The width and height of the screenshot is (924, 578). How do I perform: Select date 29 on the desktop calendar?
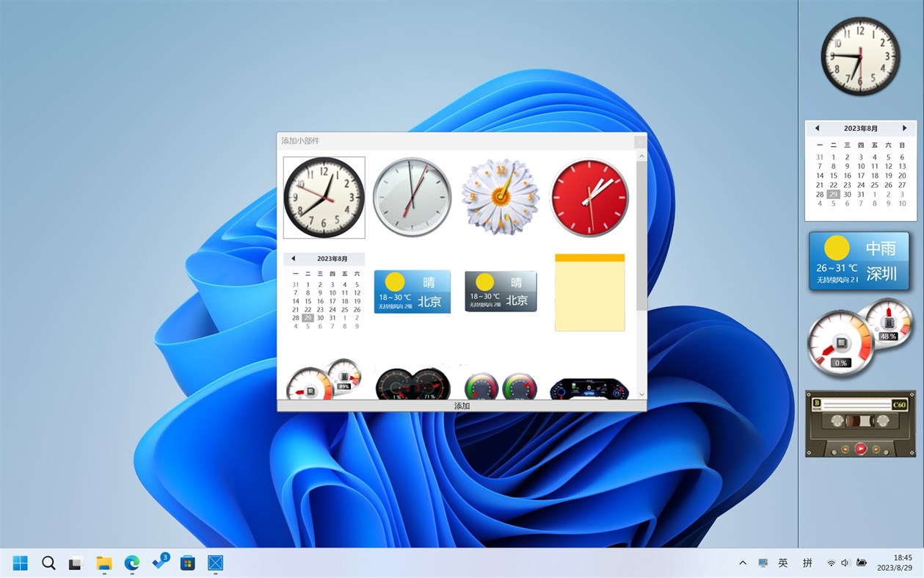[833, 195]
